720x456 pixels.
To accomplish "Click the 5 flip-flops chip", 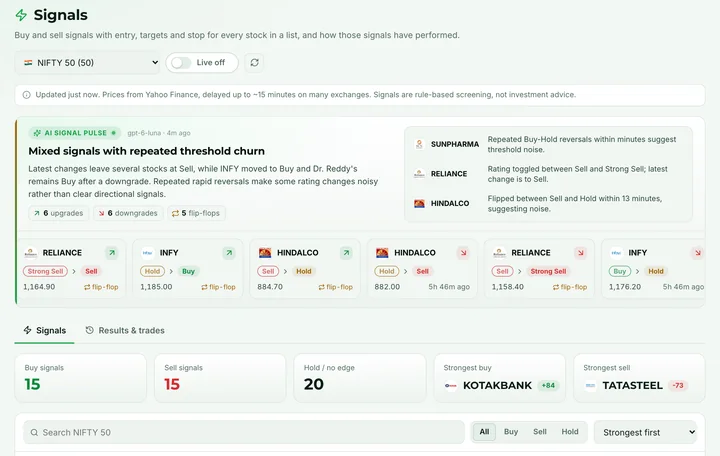I will pyautogui.click(x=196, y=213).
